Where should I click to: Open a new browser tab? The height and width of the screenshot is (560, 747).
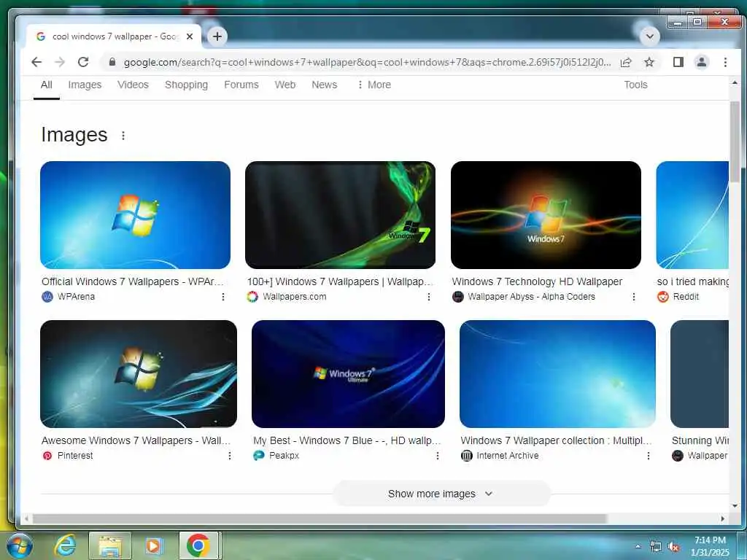pos(217,36)
